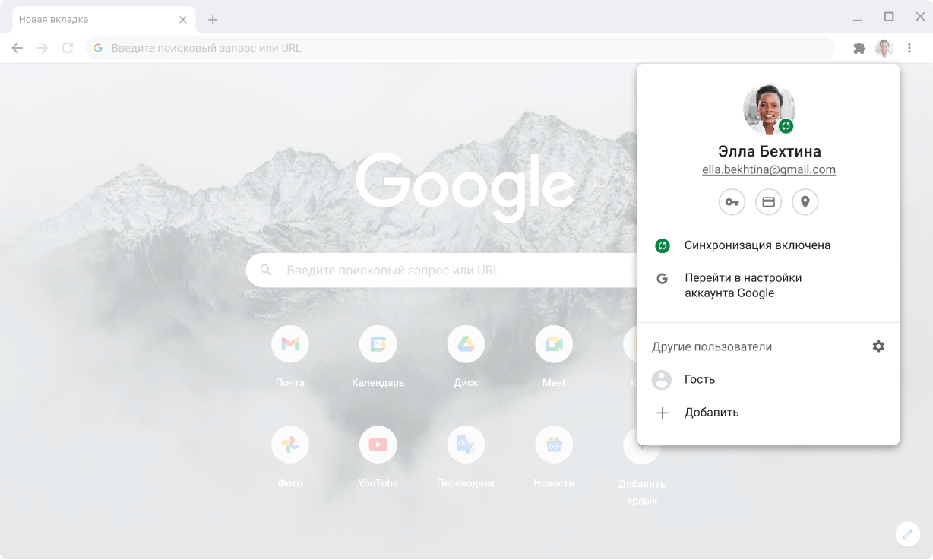Open the Календарь shortcut

pos(378,344)
